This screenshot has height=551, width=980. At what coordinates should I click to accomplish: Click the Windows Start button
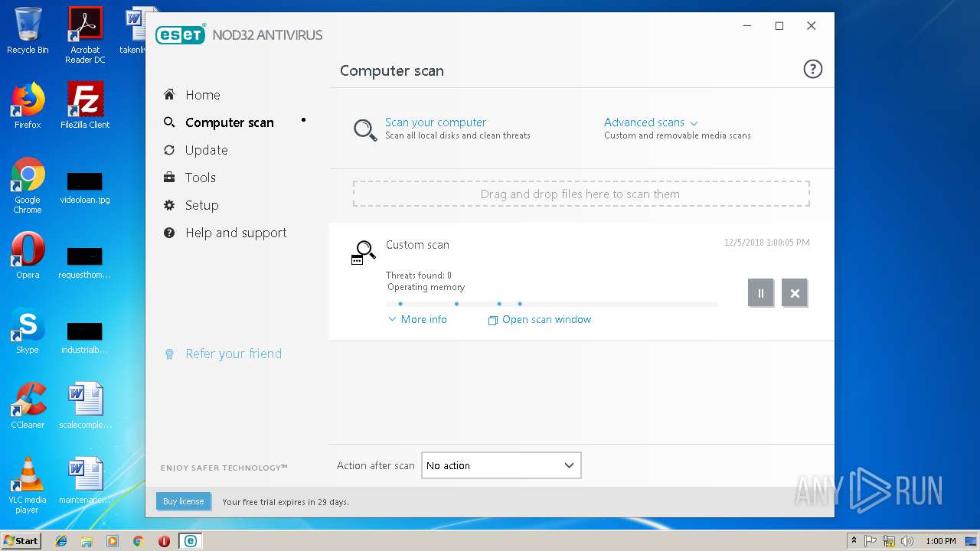coord(21,540)
